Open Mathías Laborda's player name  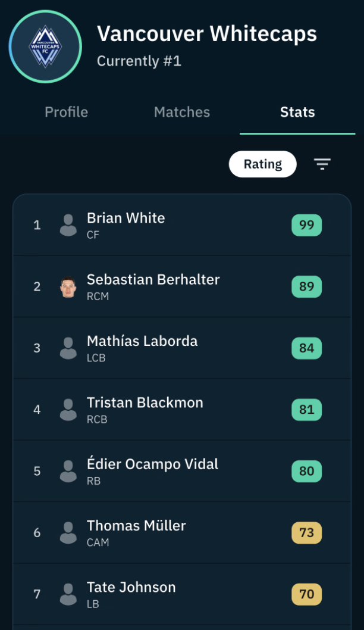142,341
